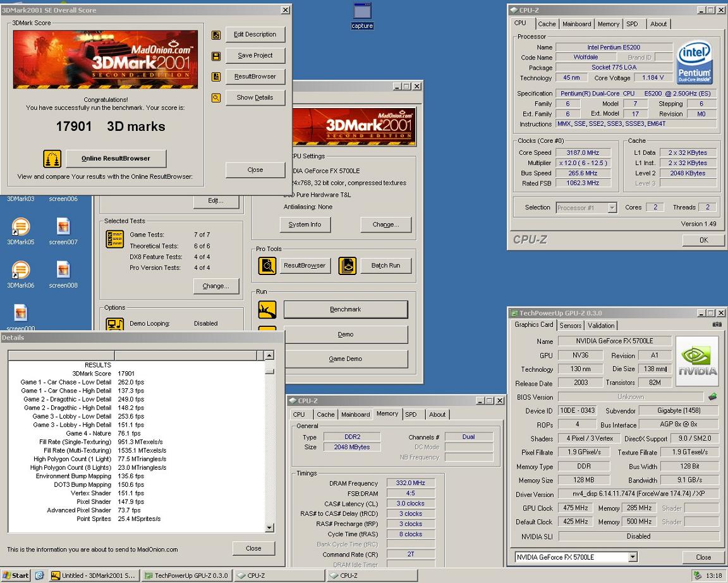This screenshot has width=728, height=583.
Task: Switch to the Untitled - 3DMark2001 taskbar item
Action: (x=94, y=575)
